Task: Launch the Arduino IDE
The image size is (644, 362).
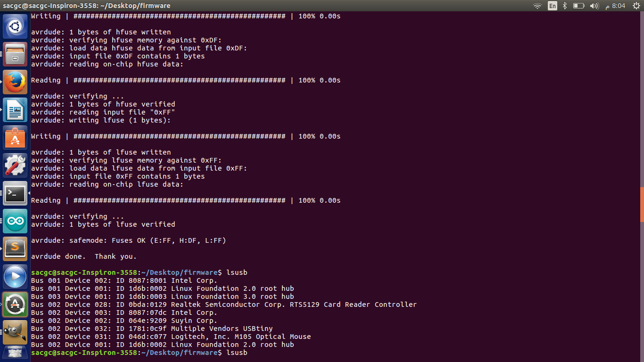Action: click(15, 221)
